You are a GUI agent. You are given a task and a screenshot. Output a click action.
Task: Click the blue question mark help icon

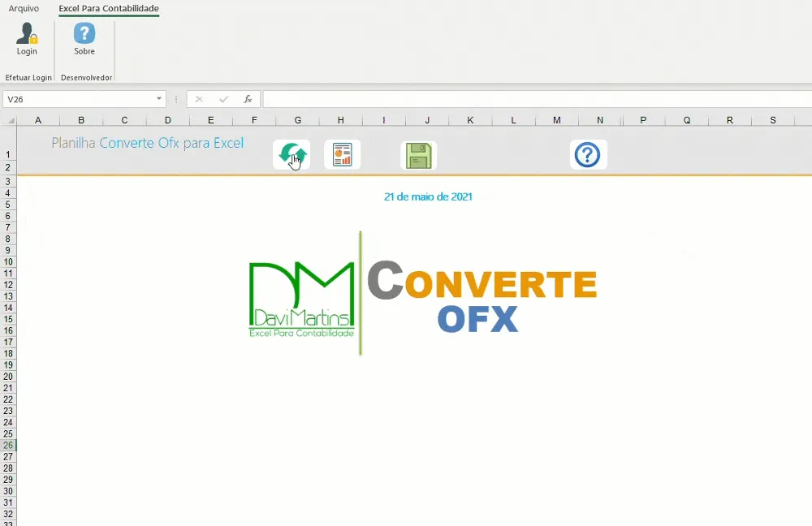coord(588,154)
